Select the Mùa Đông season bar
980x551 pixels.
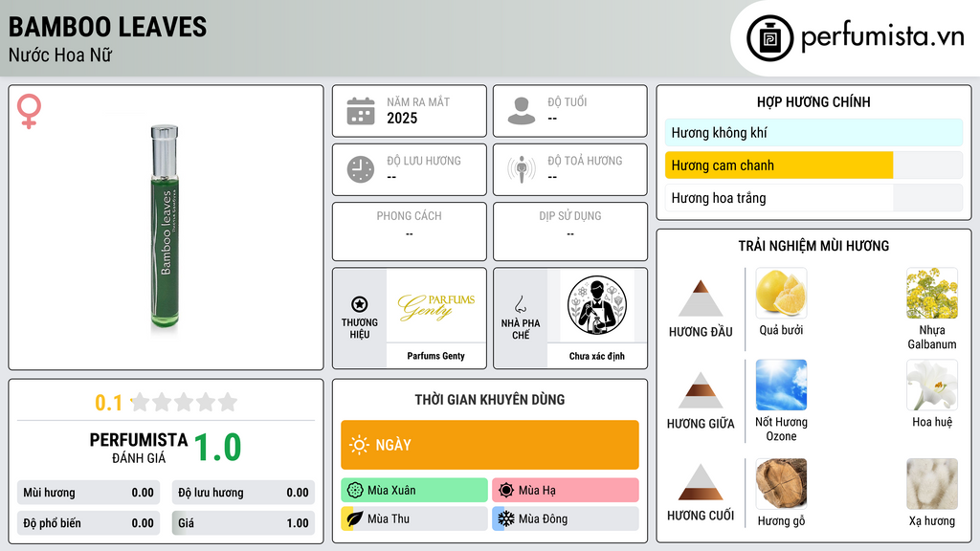(566, 518)
